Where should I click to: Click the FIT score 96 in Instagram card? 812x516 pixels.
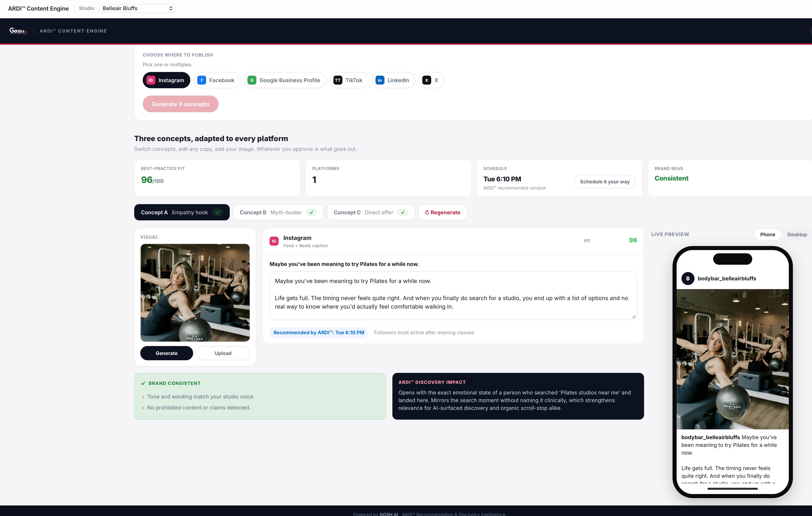(x=633, y=240)
